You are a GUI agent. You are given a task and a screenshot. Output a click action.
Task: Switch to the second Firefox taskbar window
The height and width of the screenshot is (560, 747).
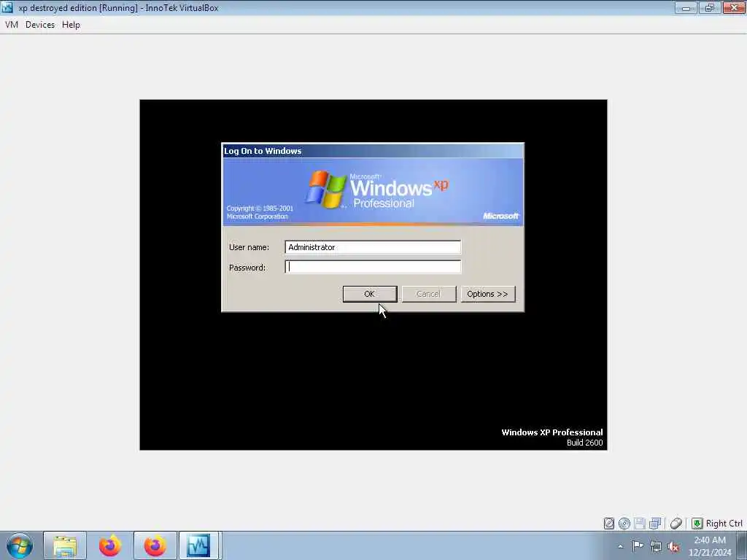155,545
